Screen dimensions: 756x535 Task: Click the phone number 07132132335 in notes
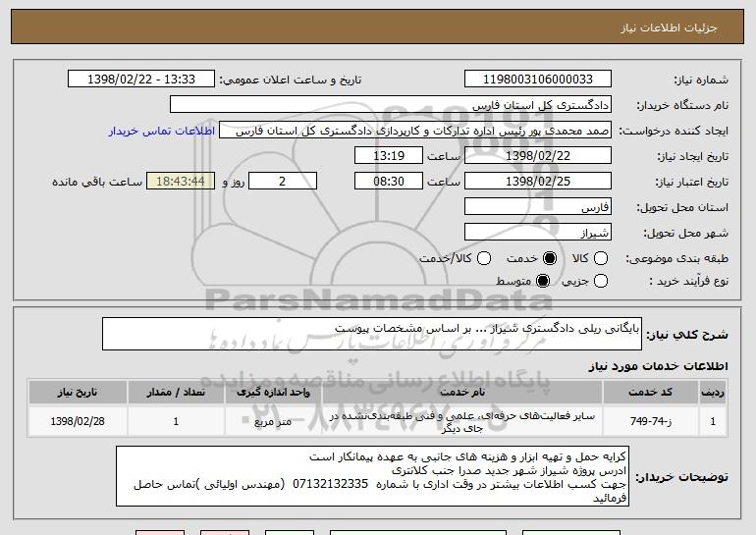[x=330, y=484]
